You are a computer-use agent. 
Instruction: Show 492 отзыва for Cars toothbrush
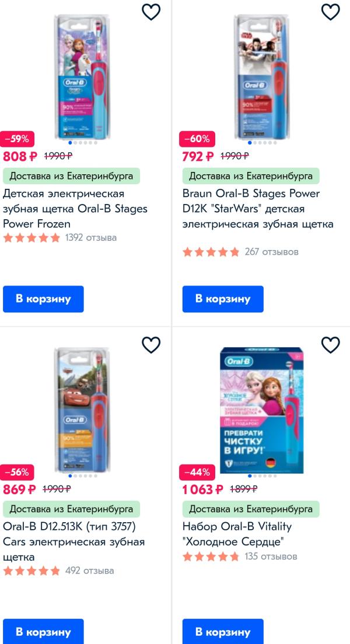coord(89,571)
